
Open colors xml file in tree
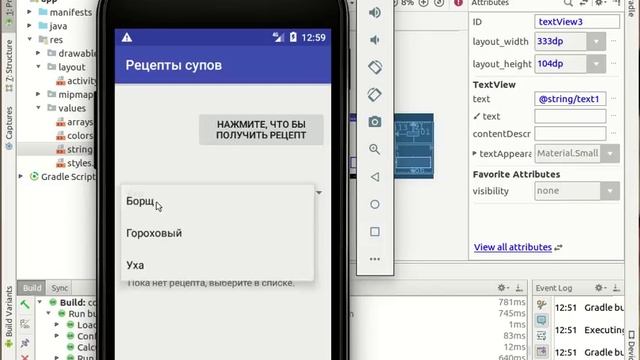coord(75,136)
